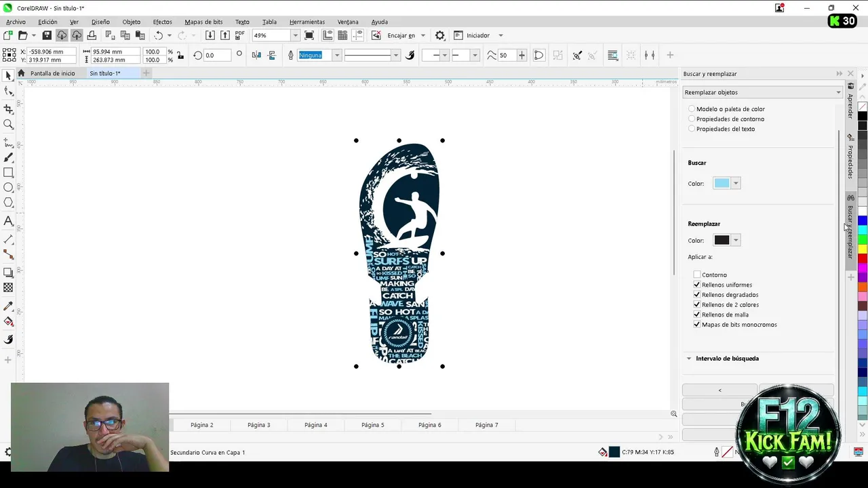This screenshot has width=868, height=488.
Task: Select the Ellipse tool
Action: [x=8, y=188]
